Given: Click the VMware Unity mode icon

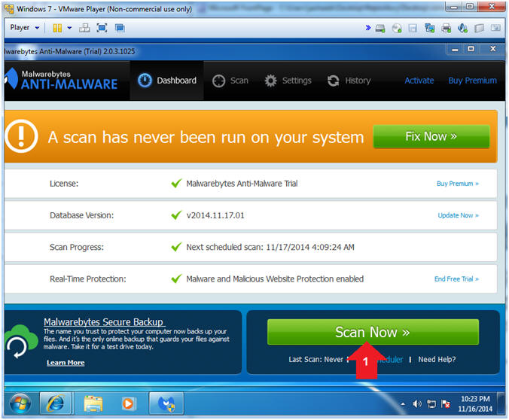Looking at the screenshot, I should (x=120, y=29).
